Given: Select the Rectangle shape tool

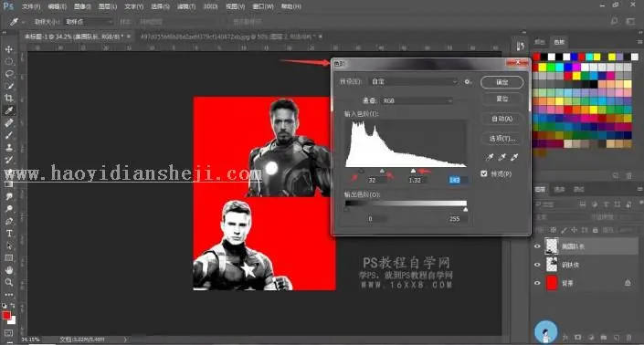Looking at the screenshot, I should tap(8, 257).
